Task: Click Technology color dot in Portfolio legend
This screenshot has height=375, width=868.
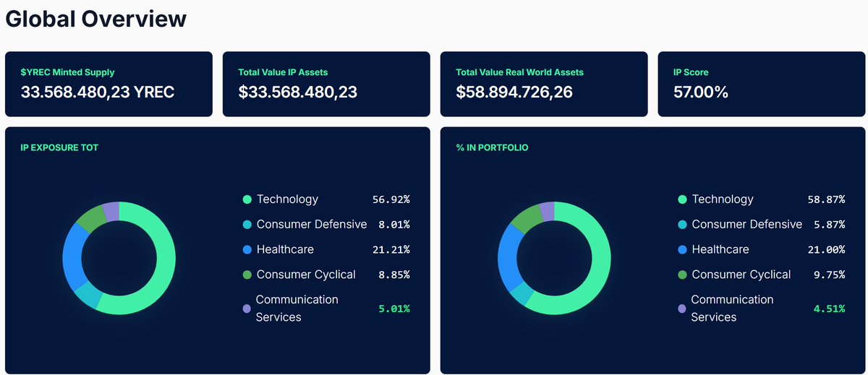Action: (682, 199)
